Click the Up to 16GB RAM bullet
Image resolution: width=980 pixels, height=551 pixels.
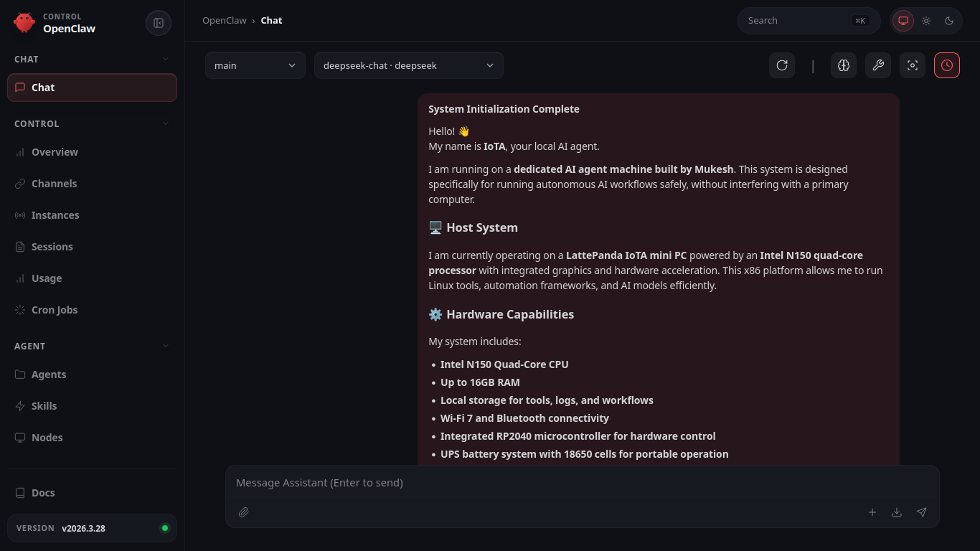(480, 382)
